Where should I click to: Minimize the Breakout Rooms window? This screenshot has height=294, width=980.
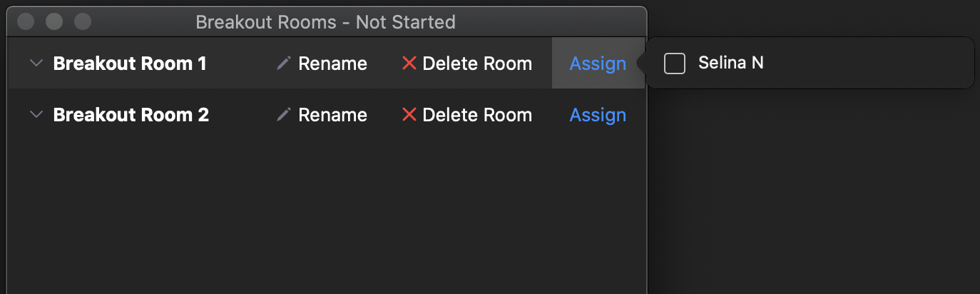tap(54, 21)
